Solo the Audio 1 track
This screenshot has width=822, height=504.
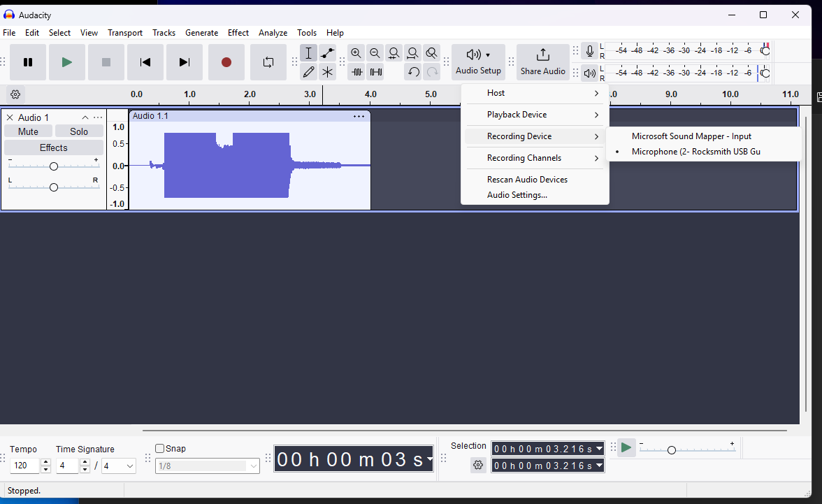point(79,131)
